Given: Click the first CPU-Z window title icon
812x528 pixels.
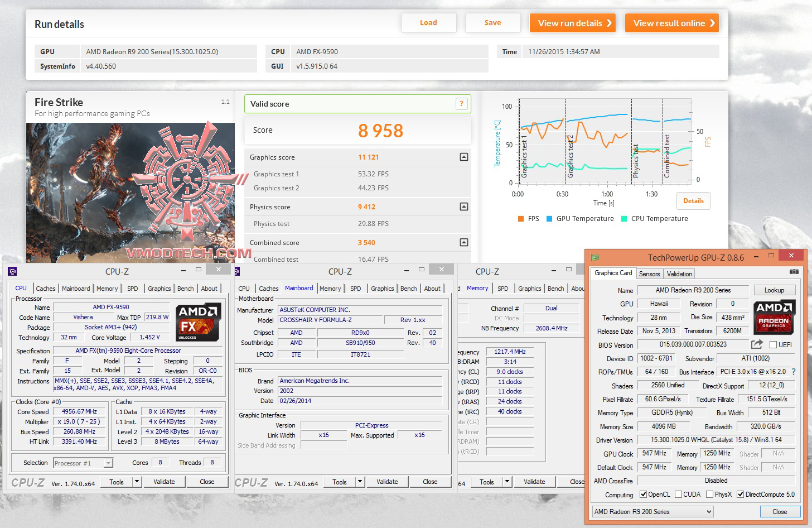Looking at the screenshot, I should (12, 271).
